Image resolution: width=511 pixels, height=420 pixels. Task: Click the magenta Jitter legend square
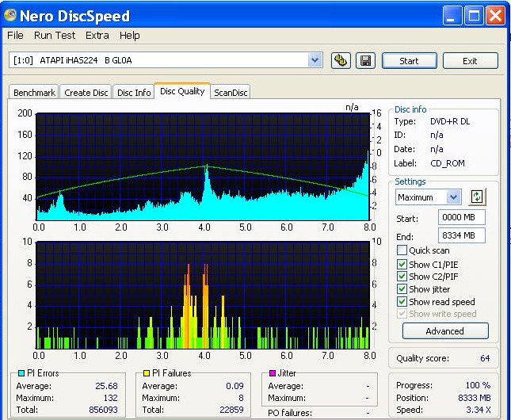coord(273,373)
